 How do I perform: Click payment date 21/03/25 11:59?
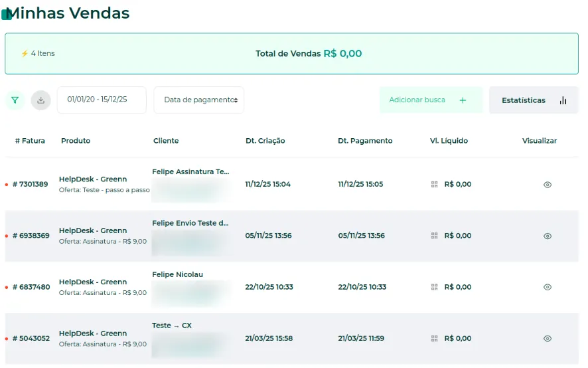tap(361, 339)
